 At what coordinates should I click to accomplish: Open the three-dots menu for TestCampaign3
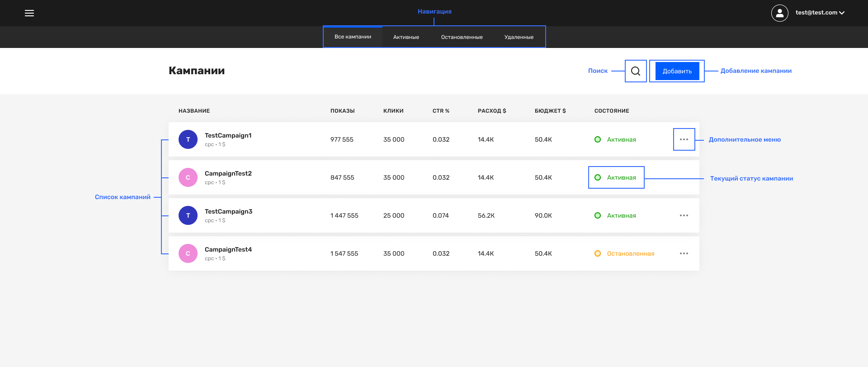point(684,215)
